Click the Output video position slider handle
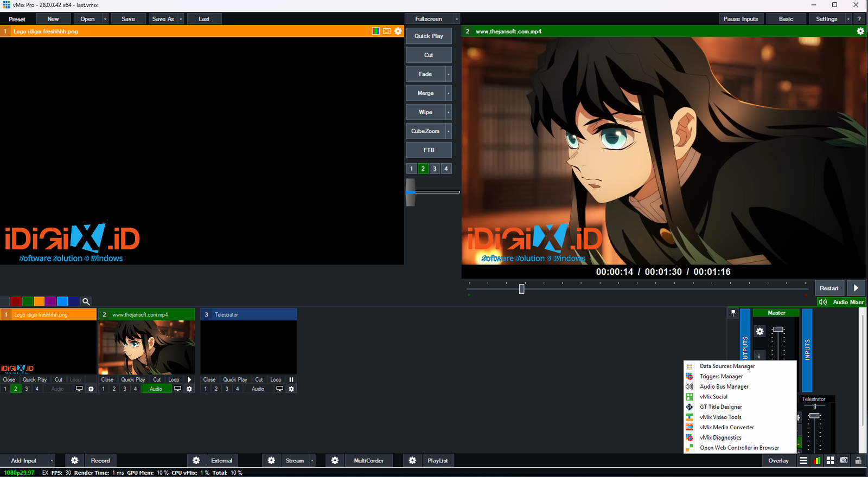 tap(522, 289)
